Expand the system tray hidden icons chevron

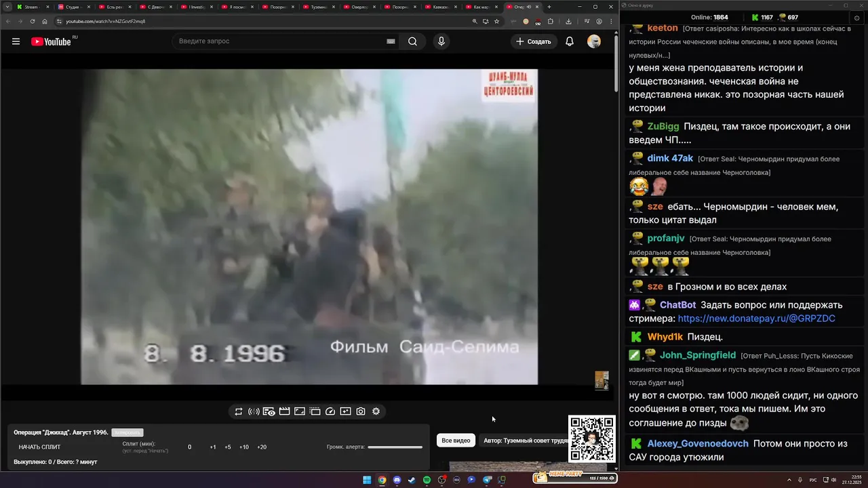click(x=789, y=480)
